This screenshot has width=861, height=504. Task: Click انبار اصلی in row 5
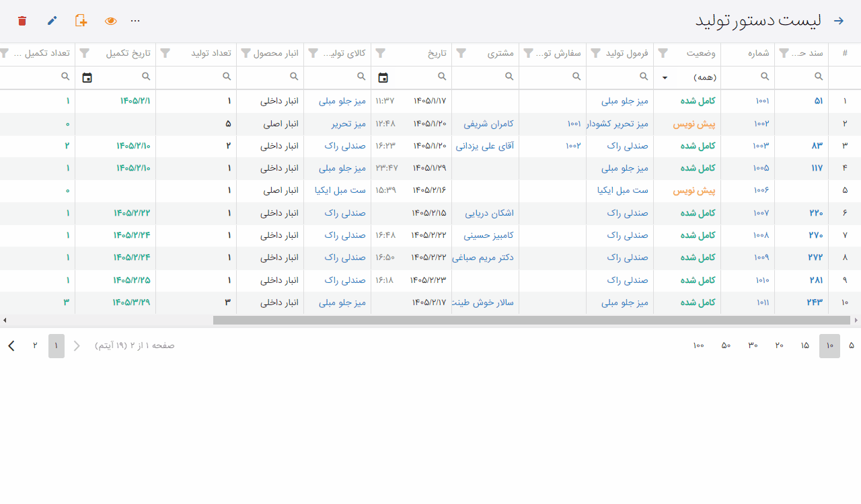[x=280, y=191]
